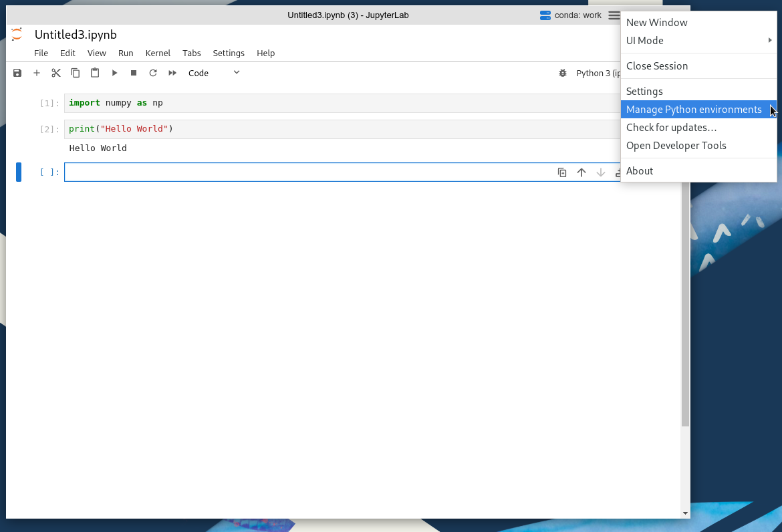This screenshot has height=532, width=782.
Task: Click the conda: work environment label
Action: click(x=578, y=15)
